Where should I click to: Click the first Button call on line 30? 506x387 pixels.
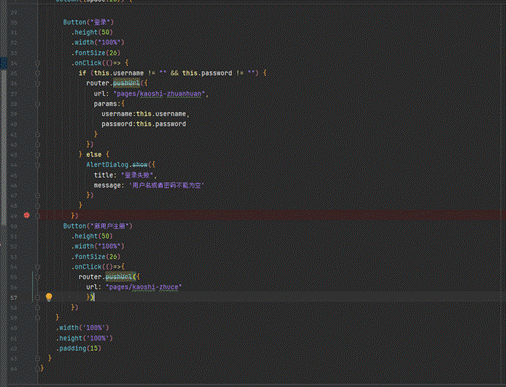coord(88,22)
